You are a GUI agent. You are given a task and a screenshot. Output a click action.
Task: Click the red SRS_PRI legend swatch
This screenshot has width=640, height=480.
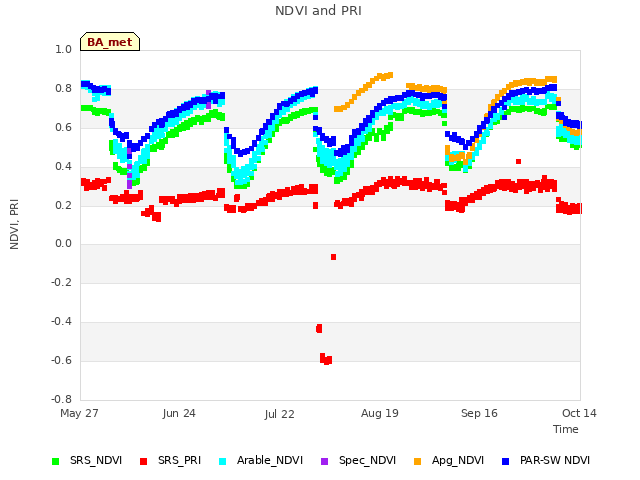[143, 461]
